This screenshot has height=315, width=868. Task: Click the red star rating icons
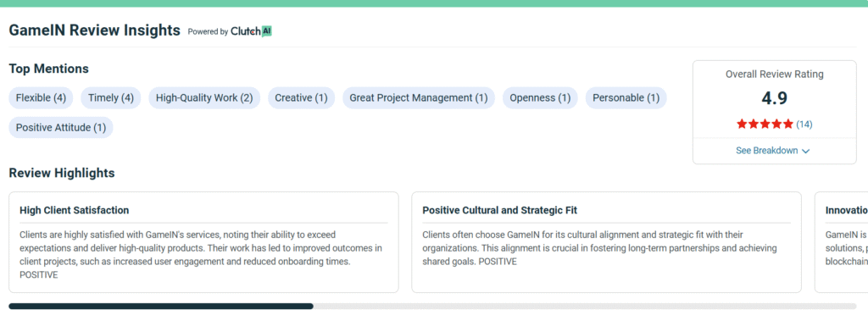(x=765, y=124)
